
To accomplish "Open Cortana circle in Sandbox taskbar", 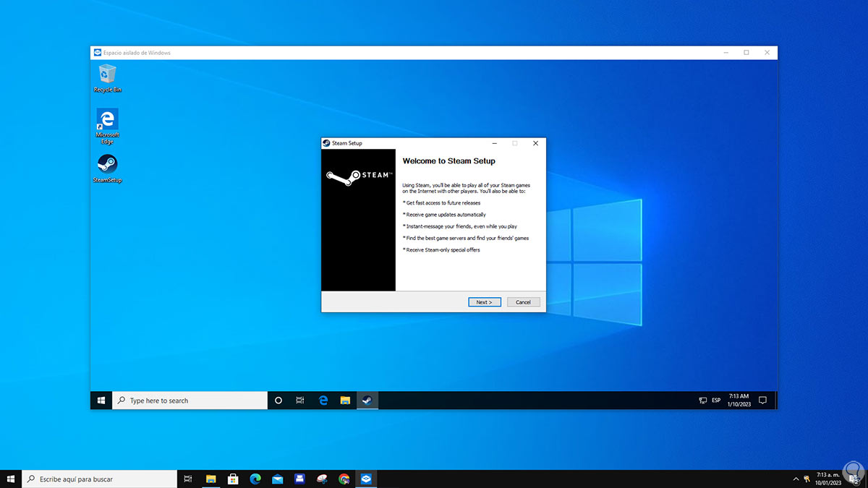I will [x=278, y=400].
